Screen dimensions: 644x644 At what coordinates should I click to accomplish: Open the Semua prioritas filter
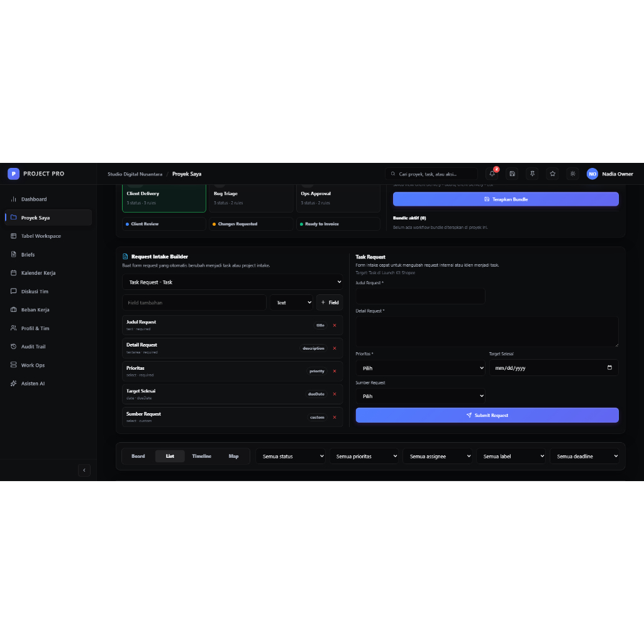[364, 457]
